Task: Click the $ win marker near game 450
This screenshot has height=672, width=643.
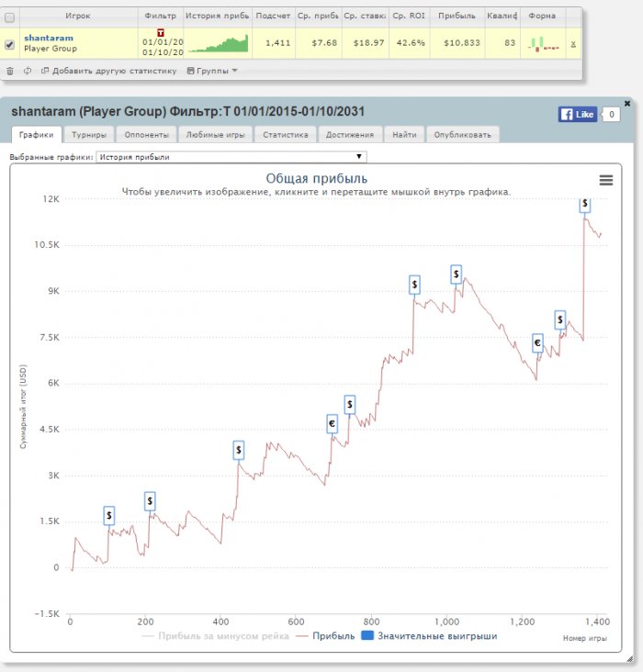Action: [x=239, y=451]
